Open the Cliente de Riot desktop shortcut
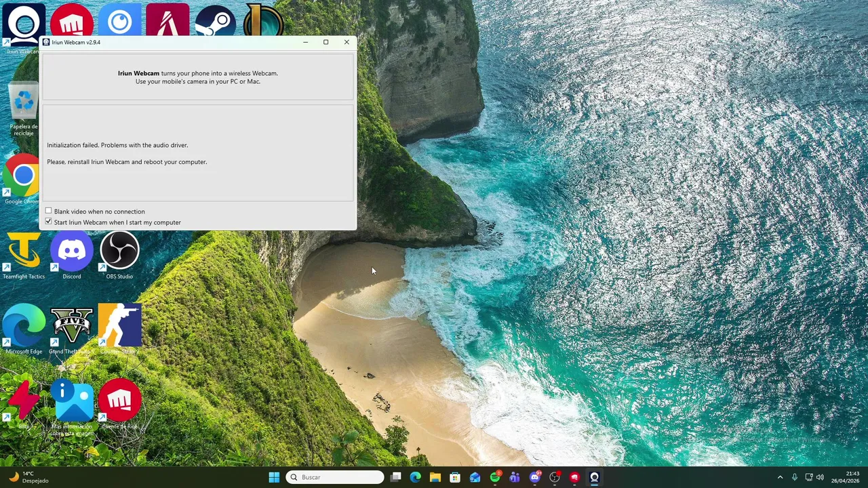The height and width of the screenshot is (488, 868). click(x=119, y=404)
